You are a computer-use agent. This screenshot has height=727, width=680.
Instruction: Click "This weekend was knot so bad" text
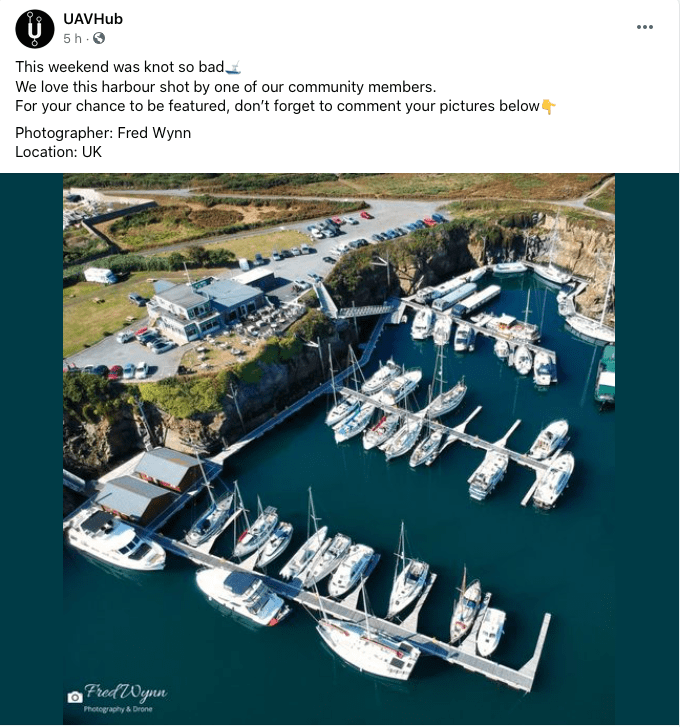tap(120, 67)
